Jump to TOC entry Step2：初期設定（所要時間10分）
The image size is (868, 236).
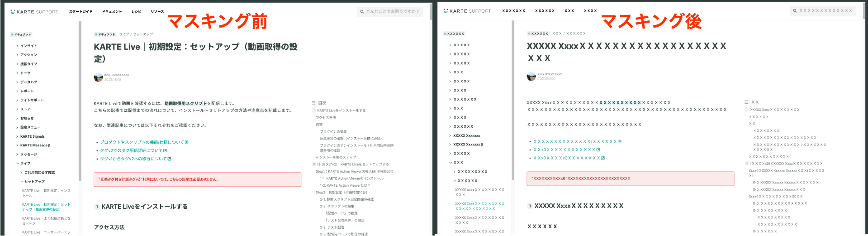click(341, 193)
